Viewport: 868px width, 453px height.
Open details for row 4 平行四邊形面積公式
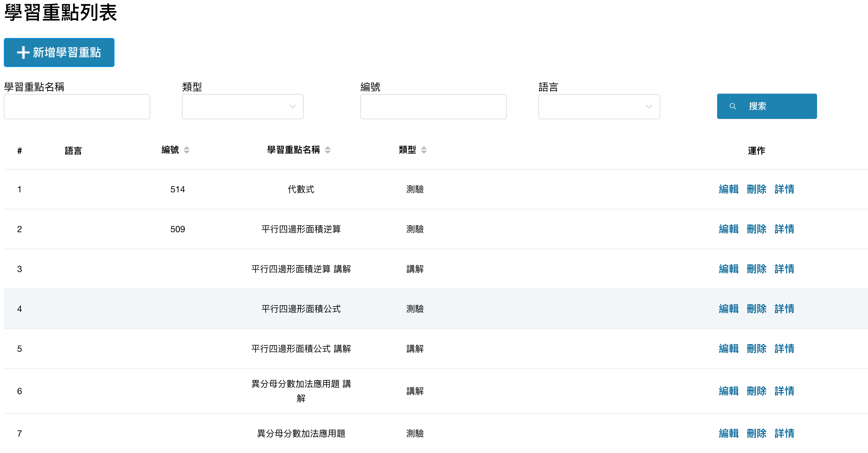click(784, 308)
